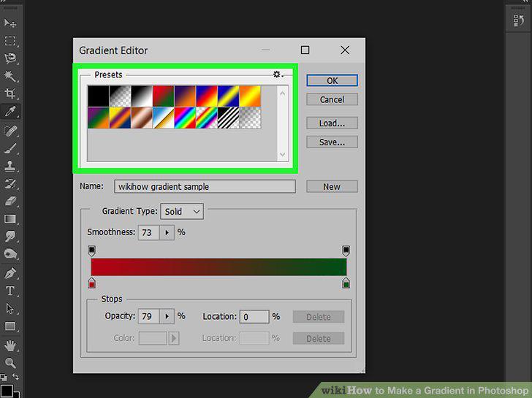Select the Move tool

pos(9,23)
